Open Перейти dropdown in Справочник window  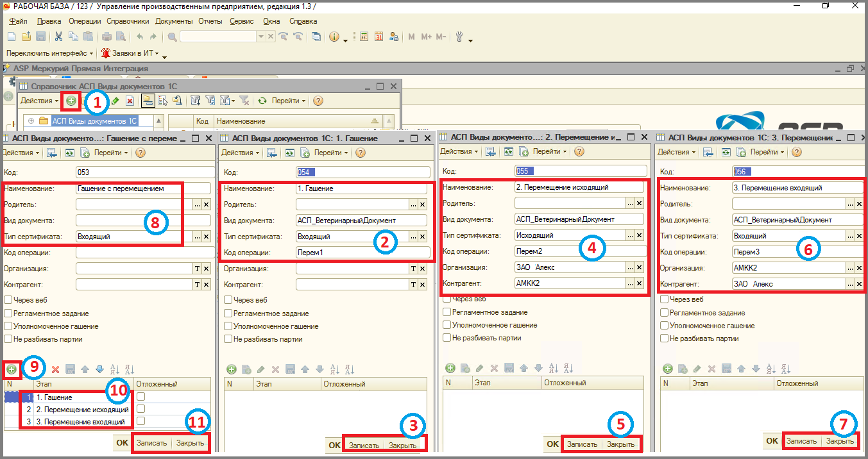[287, 101]
